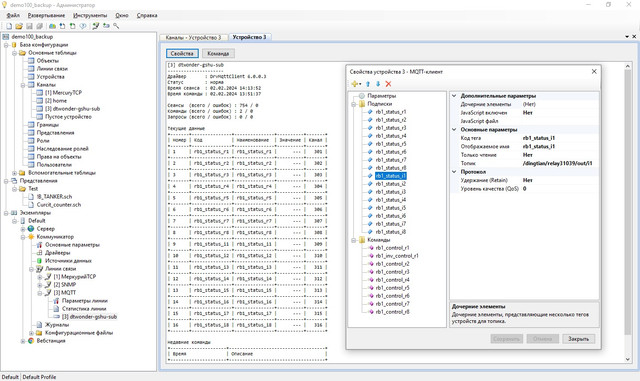
Task: Select rb1_inv_control_r1 command
Action: [397, 256]
